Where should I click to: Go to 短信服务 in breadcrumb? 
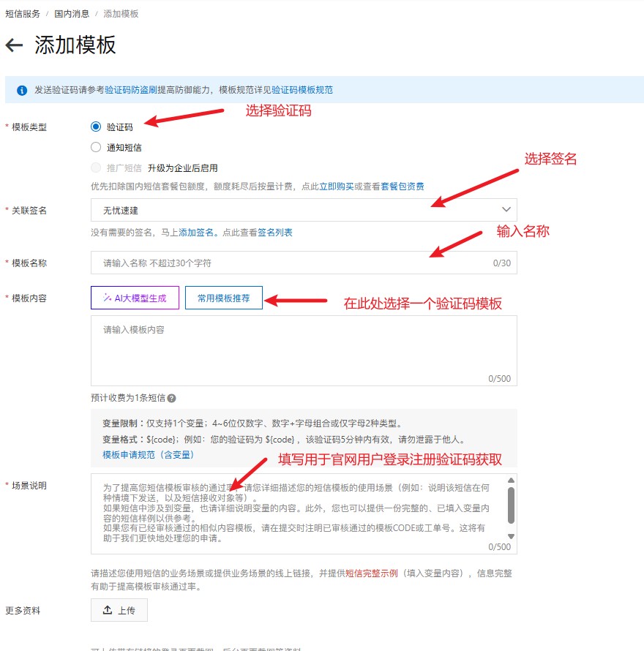(23, 14)
